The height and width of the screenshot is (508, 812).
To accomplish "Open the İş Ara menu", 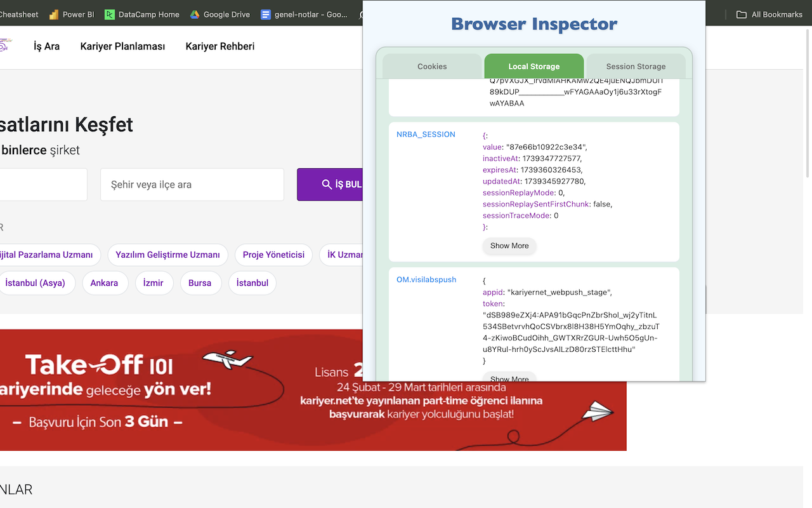I will pos(47,46).
